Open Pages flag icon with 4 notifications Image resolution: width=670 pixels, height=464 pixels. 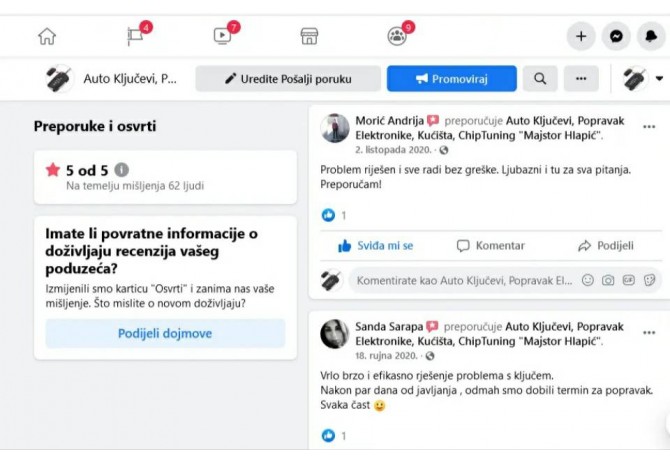coord(136,35)
